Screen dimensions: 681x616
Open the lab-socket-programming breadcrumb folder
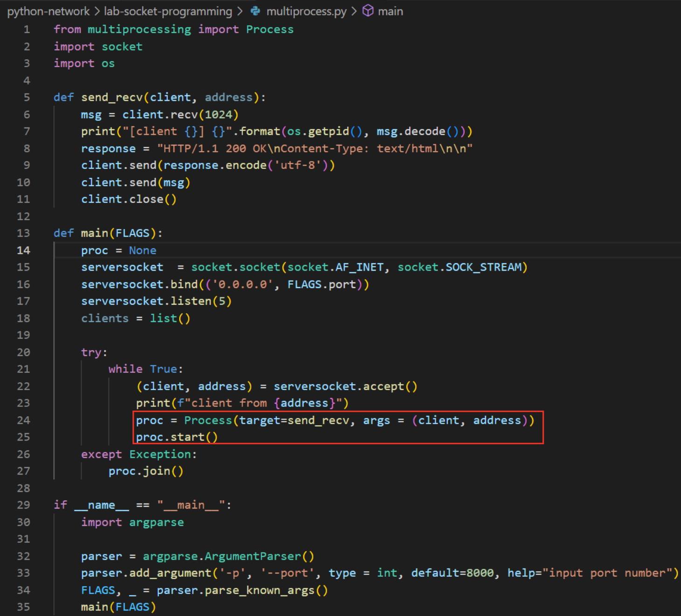(168, 11)
